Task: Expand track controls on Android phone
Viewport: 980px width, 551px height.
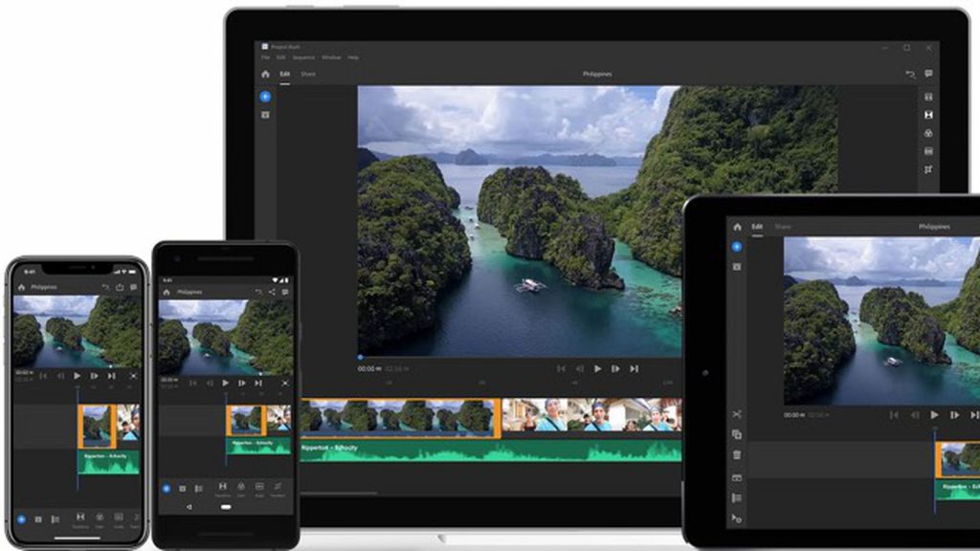Action: pos(199,489)
